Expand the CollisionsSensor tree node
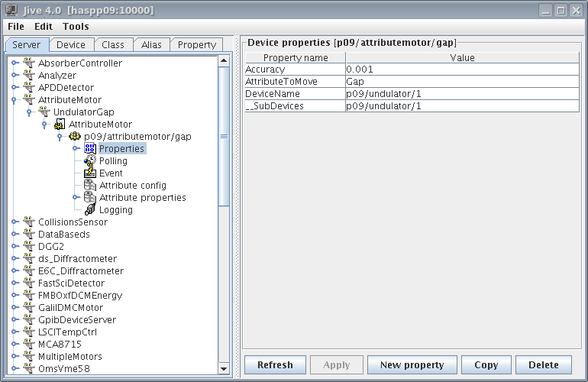 [15, 222]
